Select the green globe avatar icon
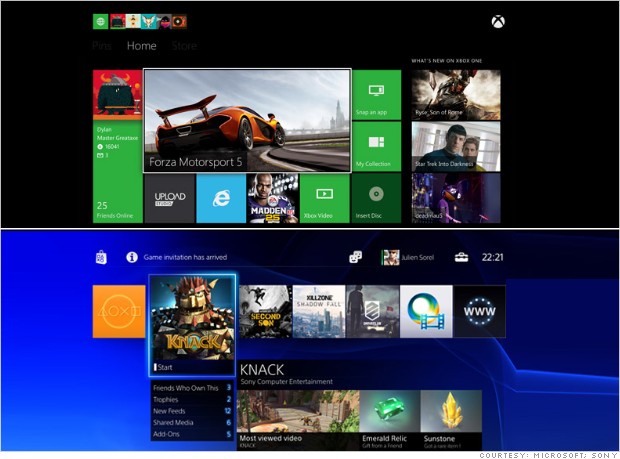 (x=100, y=21)
